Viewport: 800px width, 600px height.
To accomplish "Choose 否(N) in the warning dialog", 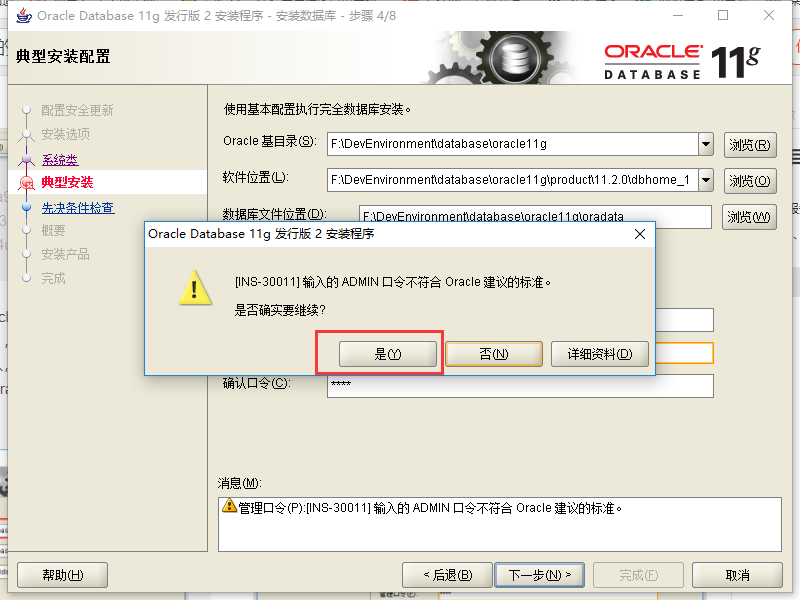I will coord(494,354).
